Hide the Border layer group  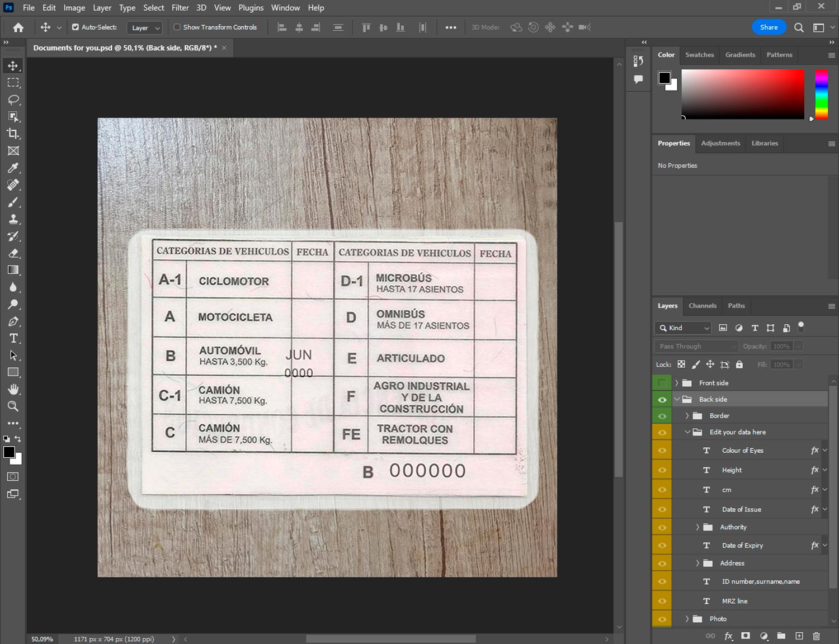(x=662, y=416)
